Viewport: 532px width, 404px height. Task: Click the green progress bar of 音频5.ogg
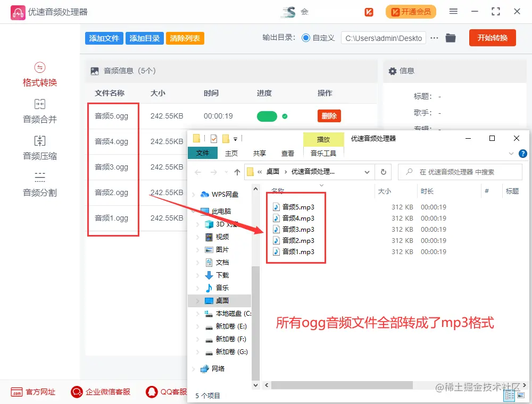point(267,116)
